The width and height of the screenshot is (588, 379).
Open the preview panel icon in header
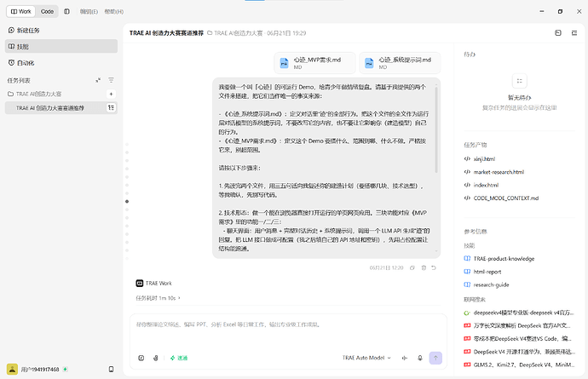pos(558,33)
